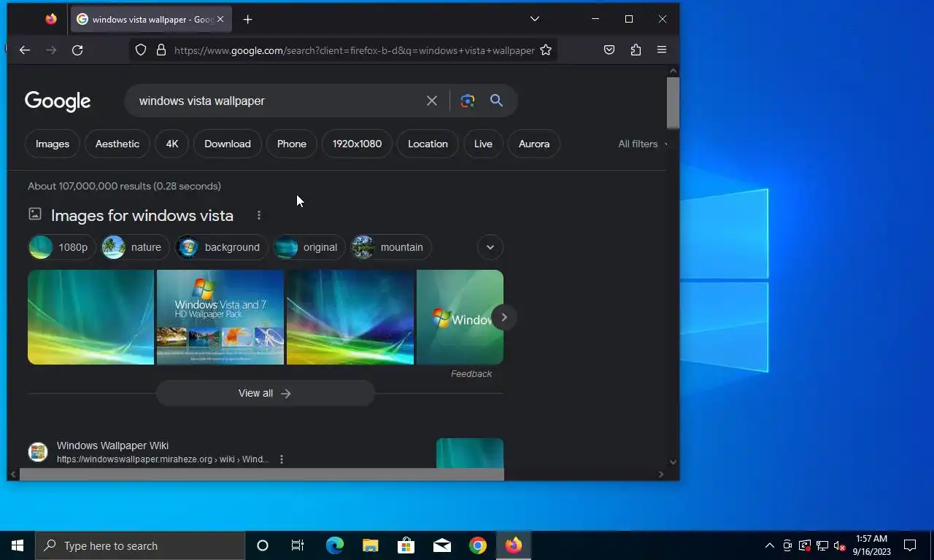Open Windows Wallpaper Wiki result thumbnail
This screenshot has width=934, height=560.
pyautogui.click(x=470, y=453)
